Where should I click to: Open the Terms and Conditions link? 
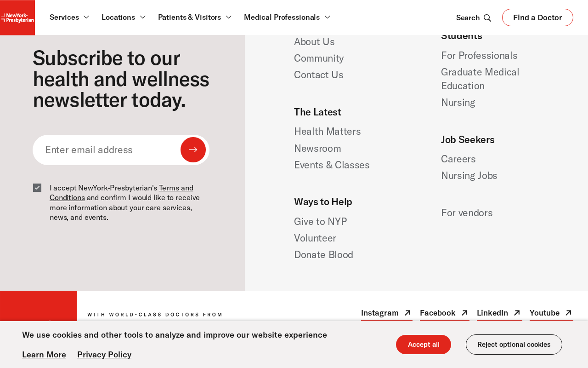click(x=121, y=193)
